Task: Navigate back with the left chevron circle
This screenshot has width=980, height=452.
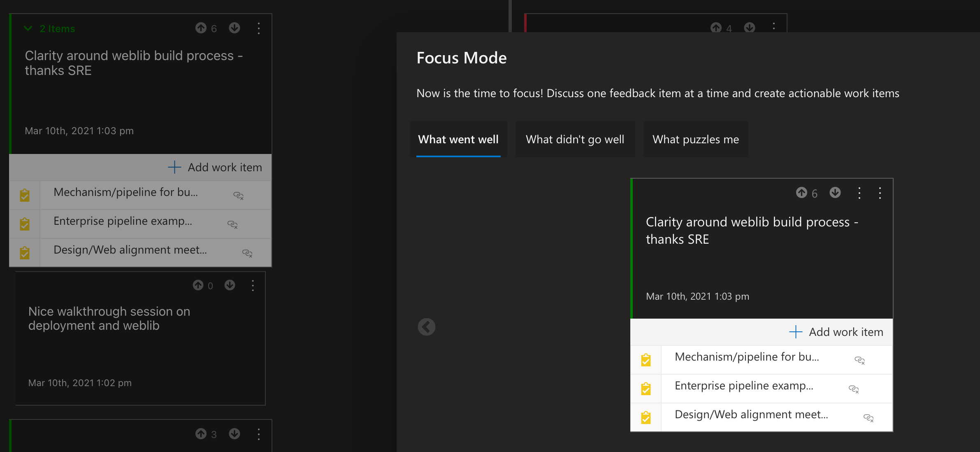Action: [426, 326]
